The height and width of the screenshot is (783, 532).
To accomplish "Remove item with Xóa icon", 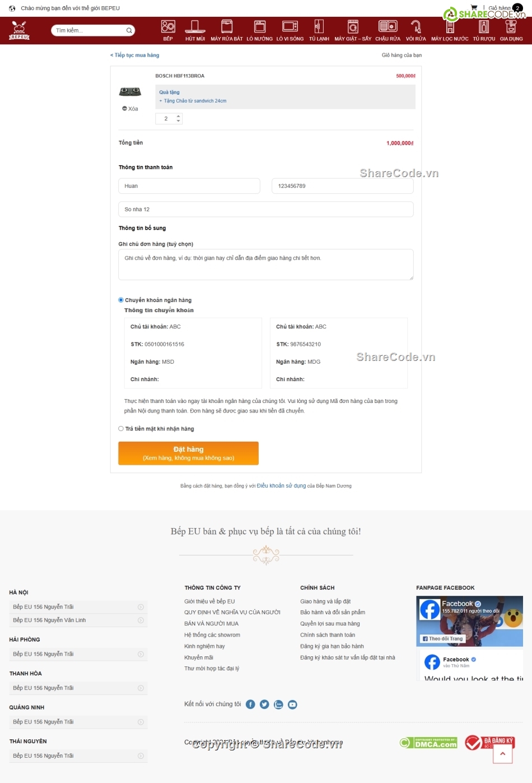I will click(x=130, y=109).
